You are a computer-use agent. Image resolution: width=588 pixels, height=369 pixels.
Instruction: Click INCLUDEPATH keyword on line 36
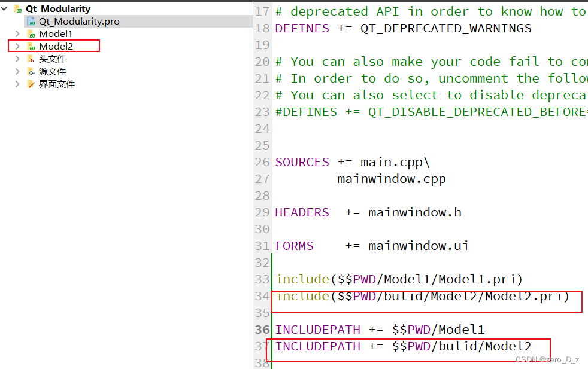(317, 330)
